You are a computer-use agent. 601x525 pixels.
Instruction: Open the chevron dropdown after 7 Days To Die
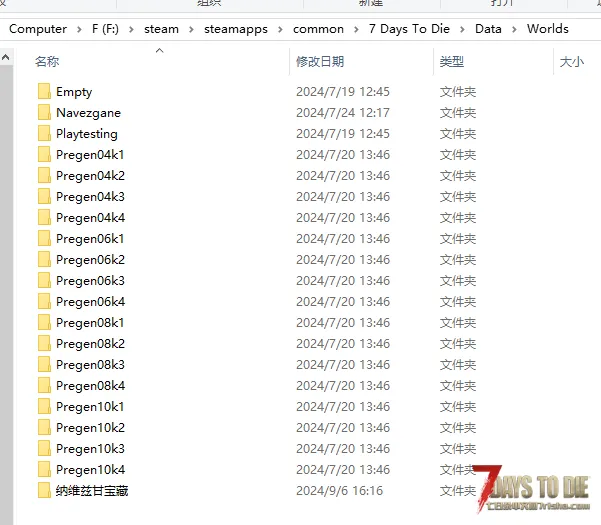tap(462, 30)
